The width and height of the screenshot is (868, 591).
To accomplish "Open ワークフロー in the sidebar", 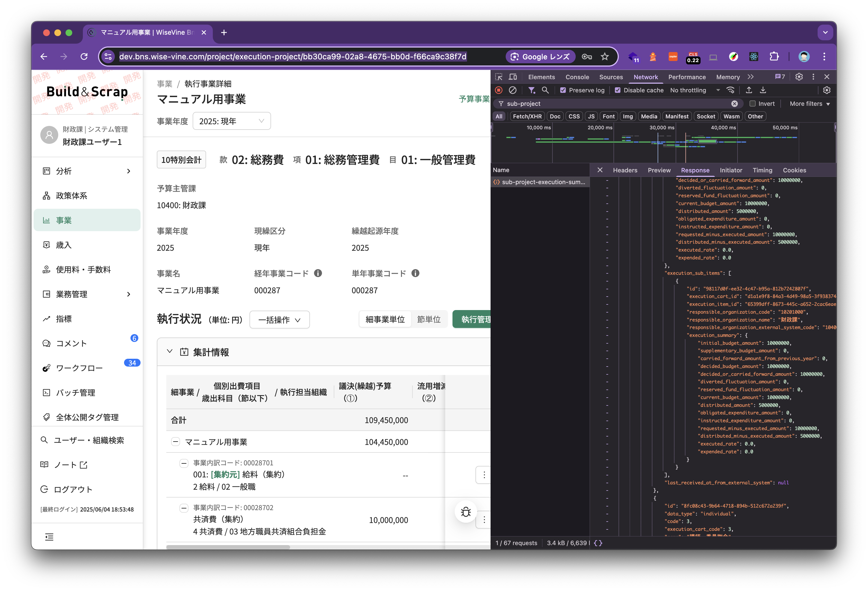I will pos(87,368).
